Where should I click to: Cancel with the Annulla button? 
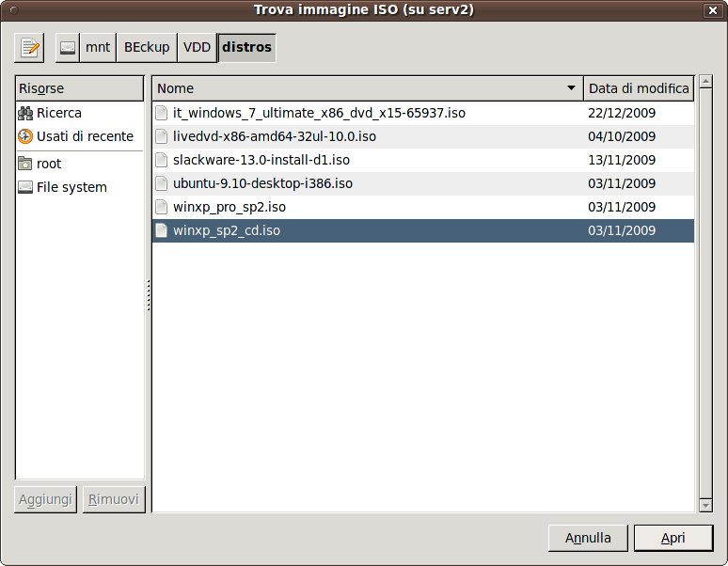pyautogui.click(x=588, y=538)
